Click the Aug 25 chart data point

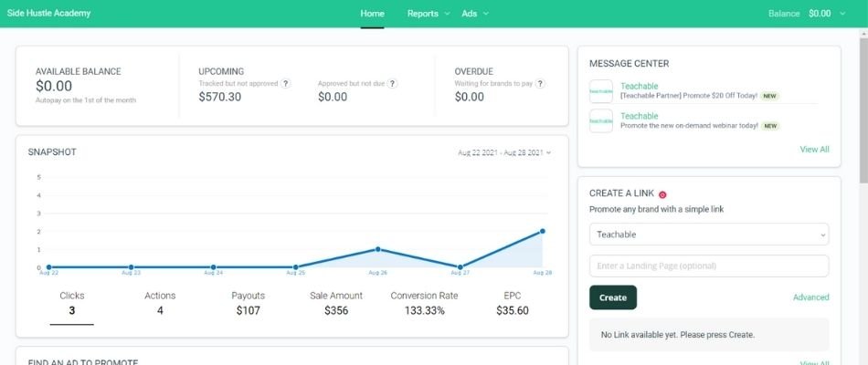tap(296, 267)
